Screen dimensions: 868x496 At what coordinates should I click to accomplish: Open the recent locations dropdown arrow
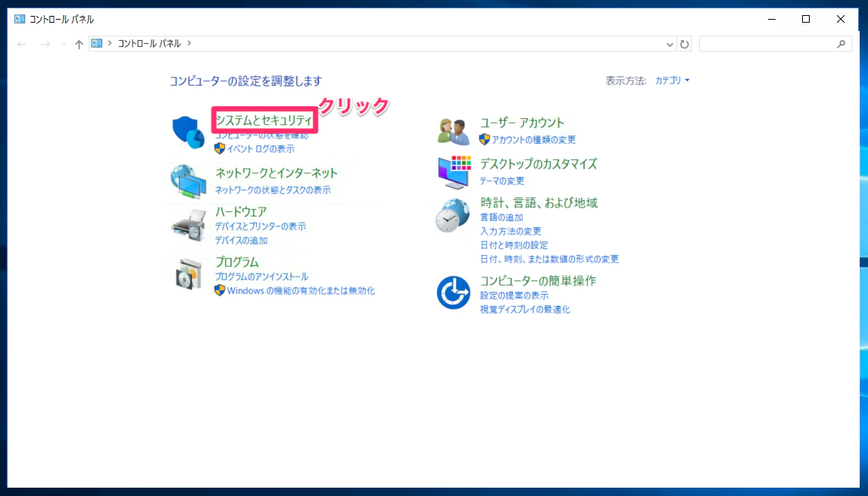point(63,44)
